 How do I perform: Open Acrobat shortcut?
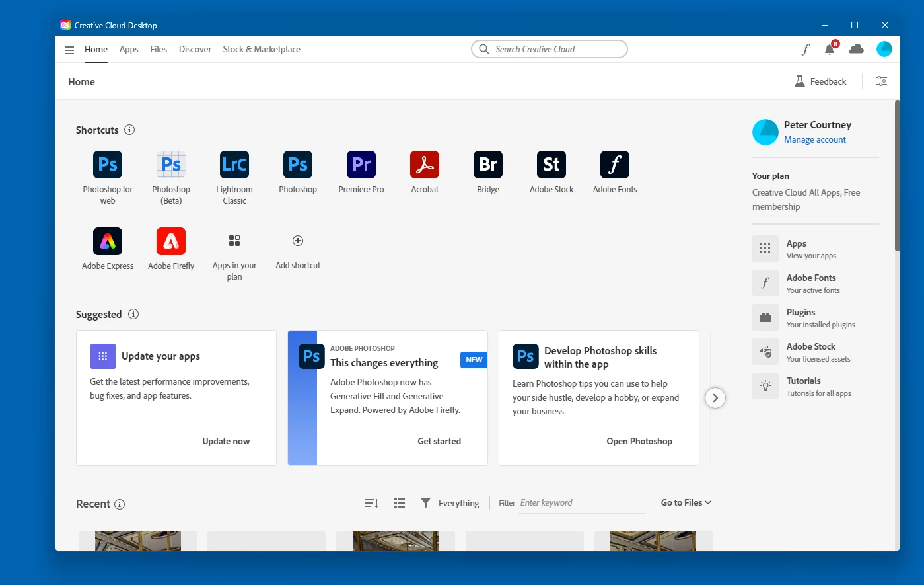[x=425, y=165]
